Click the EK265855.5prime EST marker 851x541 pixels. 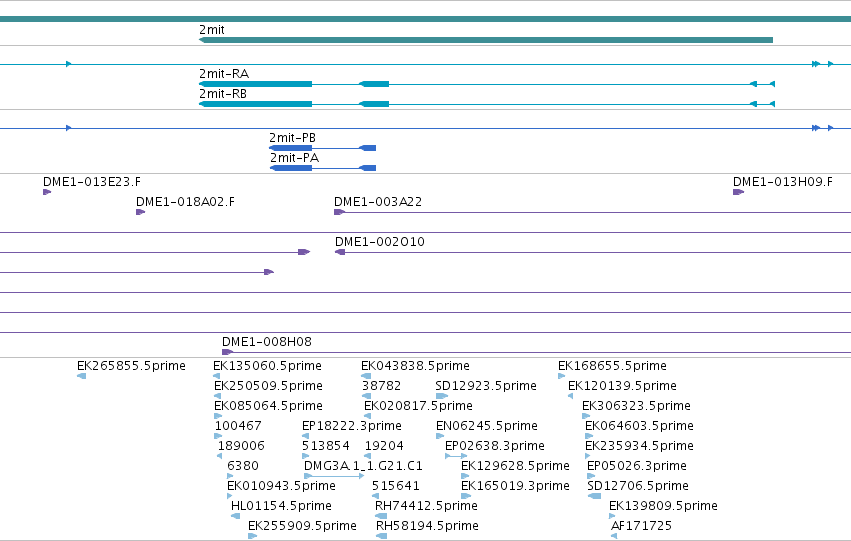(81, 376)
